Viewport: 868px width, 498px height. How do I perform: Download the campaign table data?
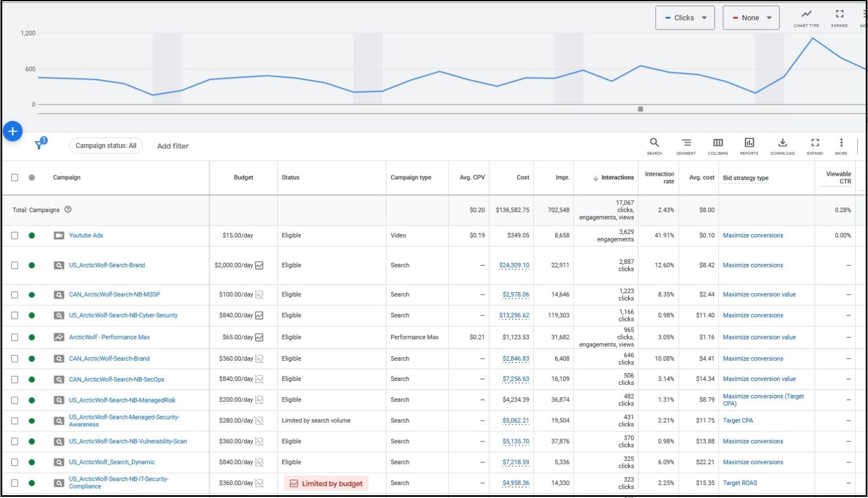tap(782, 145)
